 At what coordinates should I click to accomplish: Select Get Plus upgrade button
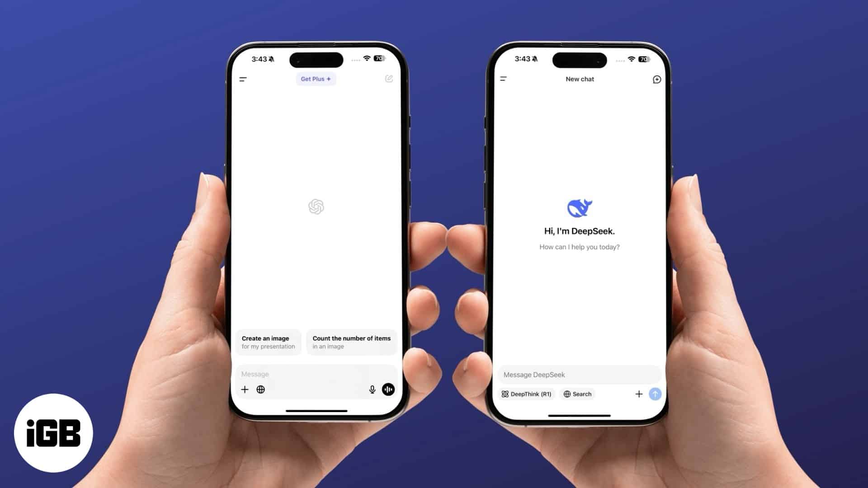point(316,79)
